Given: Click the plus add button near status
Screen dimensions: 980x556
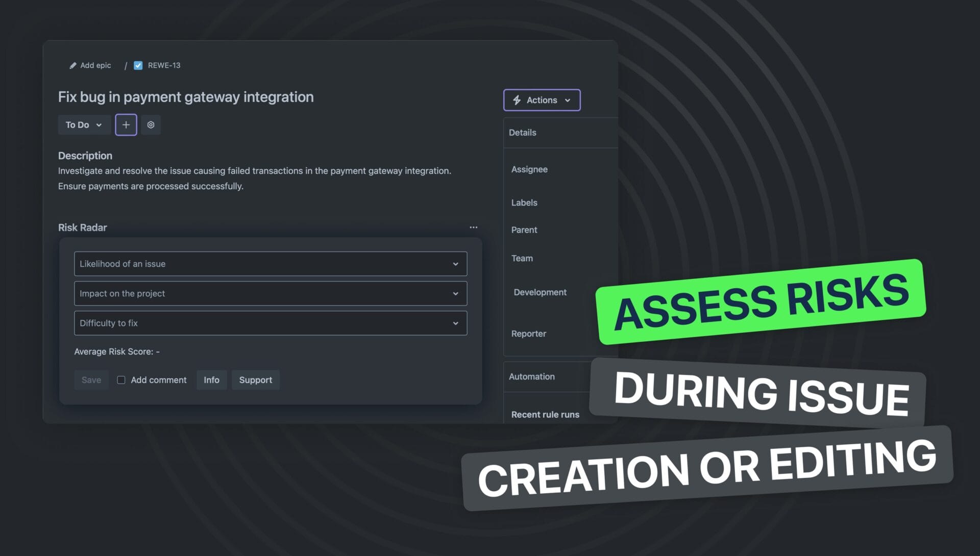Looking at the screenshot, I should (x=126, y=125).
